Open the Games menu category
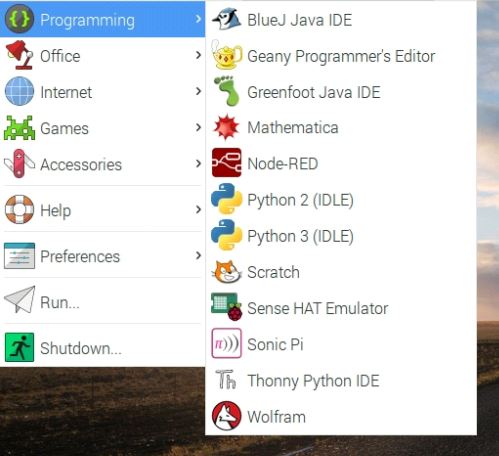The width and height of the screenshot is (499, 456). pos(102,128)
